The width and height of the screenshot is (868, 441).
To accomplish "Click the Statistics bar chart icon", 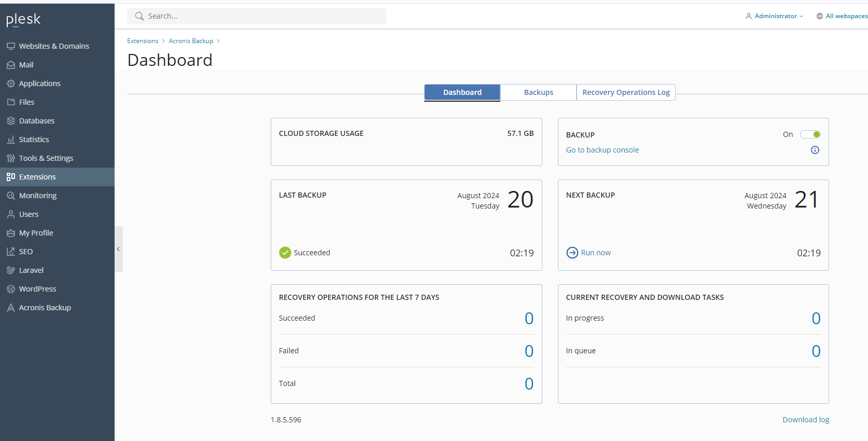I will 11,140.
